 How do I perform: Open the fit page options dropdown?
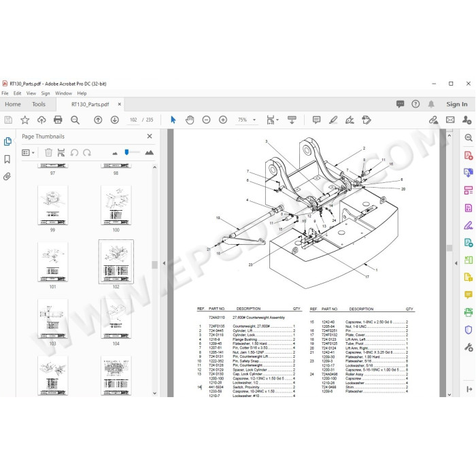[x=272, y=120]
